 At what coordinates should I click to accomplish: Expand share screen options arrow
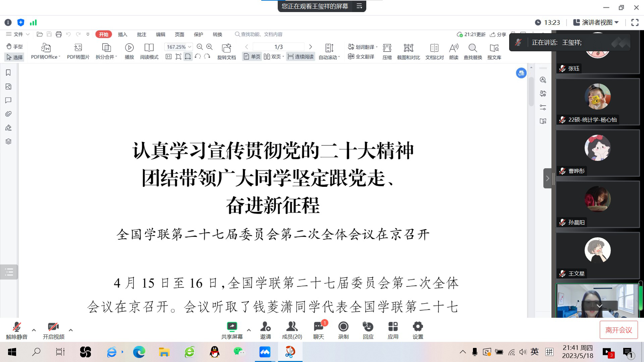coord(249,330)
